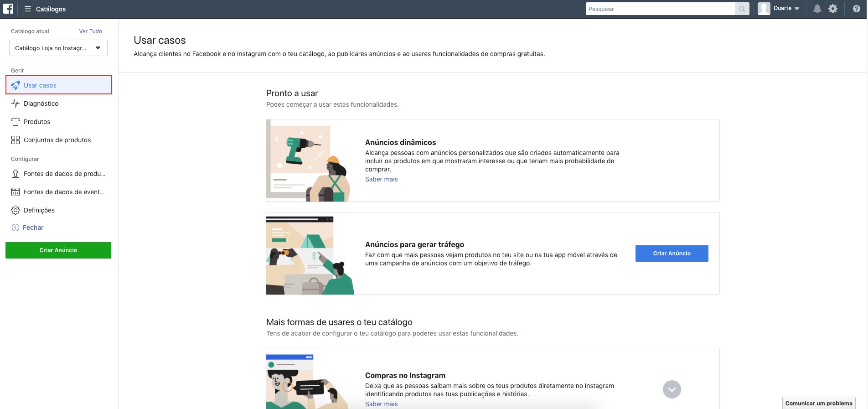Open the Duarte account dropdown
This screenshot has width=868, height=409.
pos(787,9)
